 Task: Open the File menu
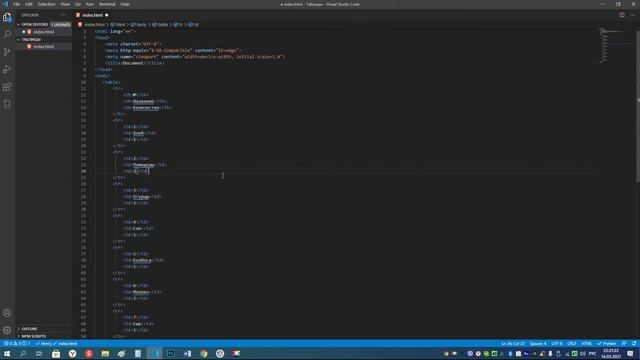(x=17, y=4)
